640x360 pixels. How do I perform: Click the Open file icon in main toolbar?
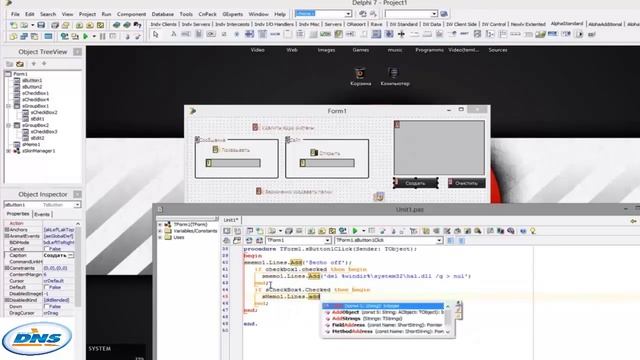click(x=24, y=25)
